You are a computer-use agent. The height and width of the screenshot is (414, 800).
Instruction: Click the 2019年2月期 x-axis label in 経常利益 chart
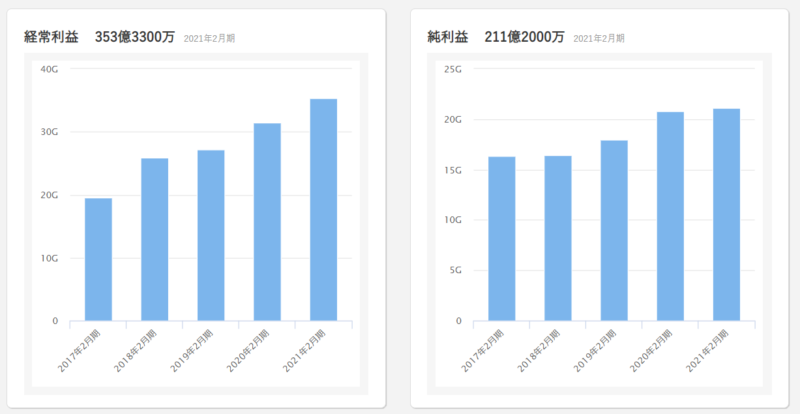(191, 350)
